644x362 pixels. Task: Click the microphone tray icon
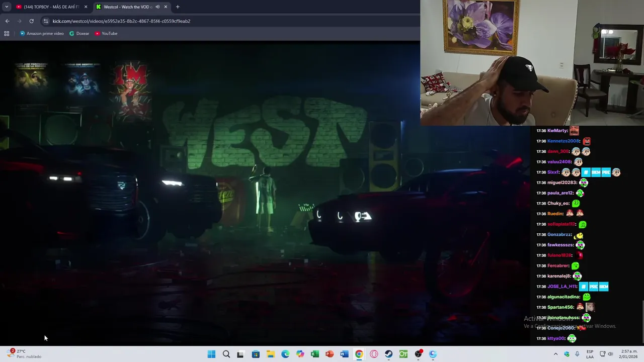coord(577,354)
